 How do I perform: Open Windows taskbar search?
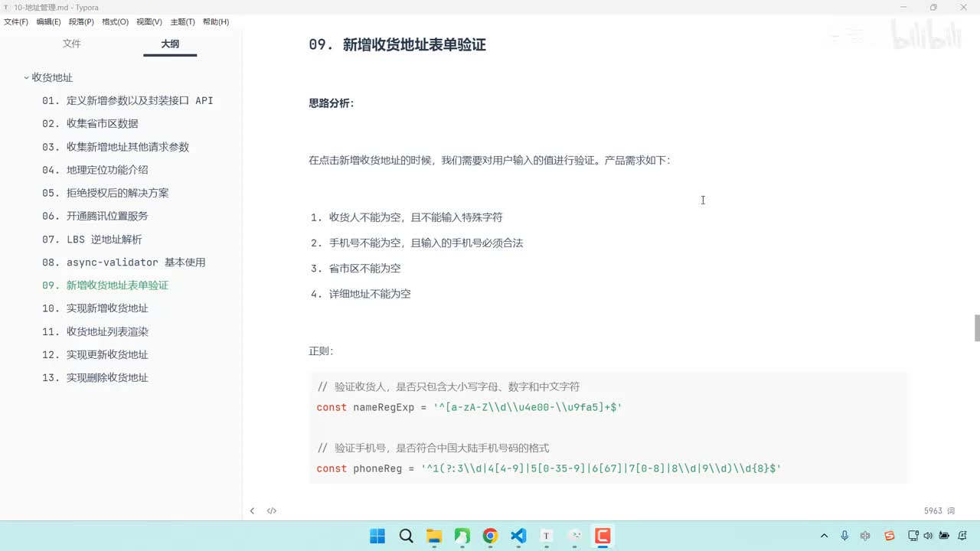tap(407, 536)
